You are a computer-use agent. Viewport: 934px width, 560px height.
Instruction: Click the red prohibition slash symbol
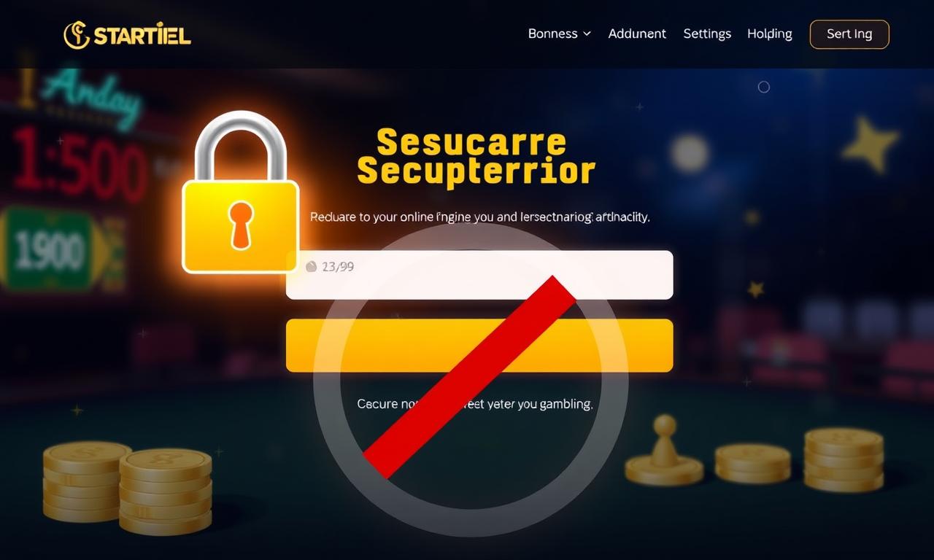(x=469, y=377)
